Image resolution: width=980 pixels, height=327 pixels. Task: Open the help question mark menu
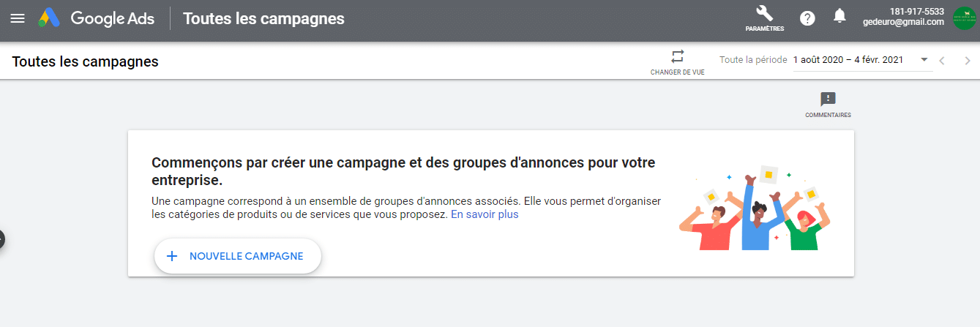pyautogui.click(x=807, y=18)
